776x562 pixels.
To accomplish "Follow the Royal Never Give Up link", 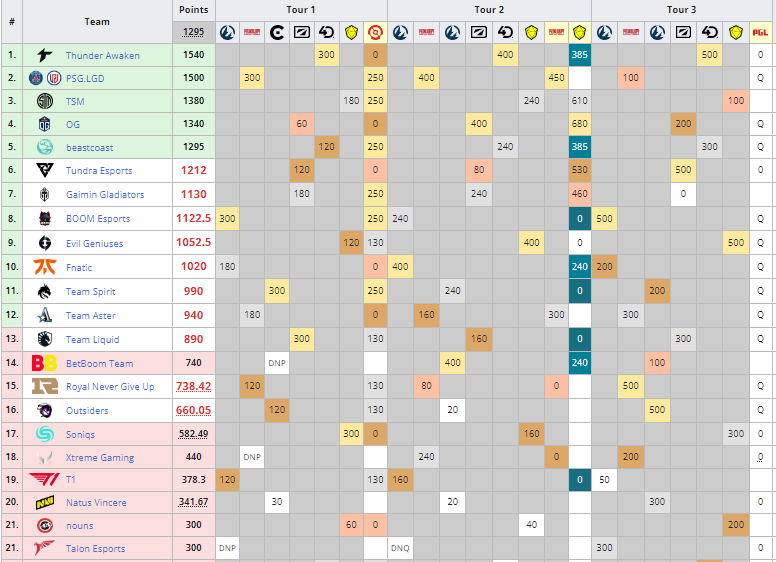I will (110, 387).
